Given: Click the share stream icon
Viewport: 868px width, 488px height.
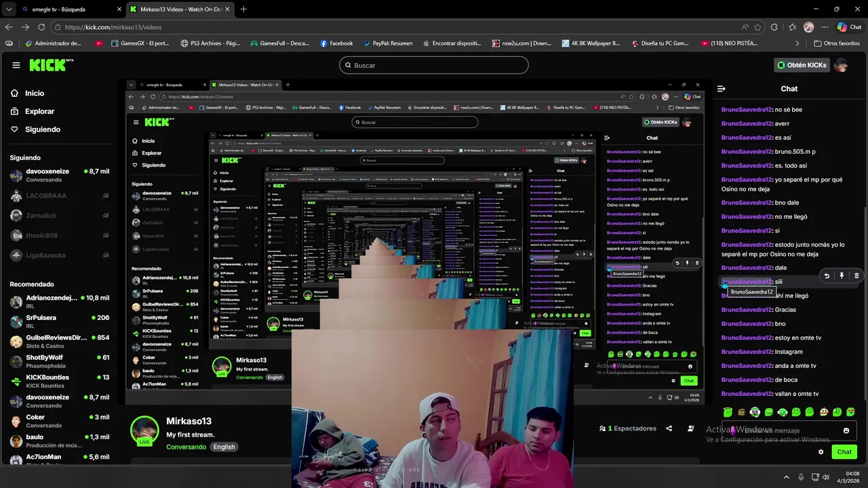Looking at the screenshot, I should [669, 428].
